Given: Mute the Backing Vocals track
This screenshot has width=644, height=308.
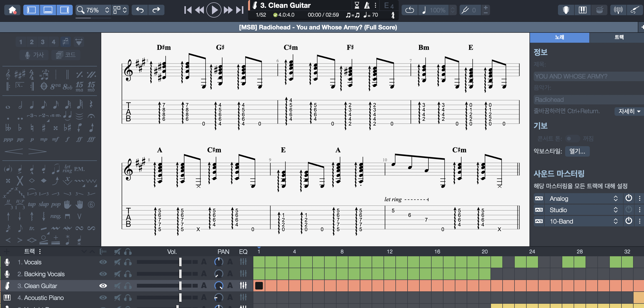Looking at the screenshot, I should click(117, 274).
